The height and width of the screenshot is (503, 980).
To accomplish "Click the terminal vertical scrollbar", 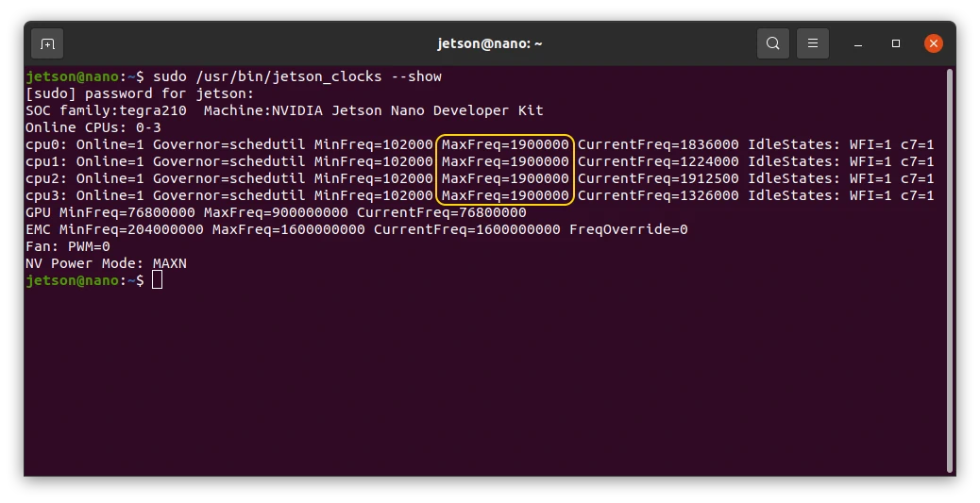I will (x=951, y=270).
